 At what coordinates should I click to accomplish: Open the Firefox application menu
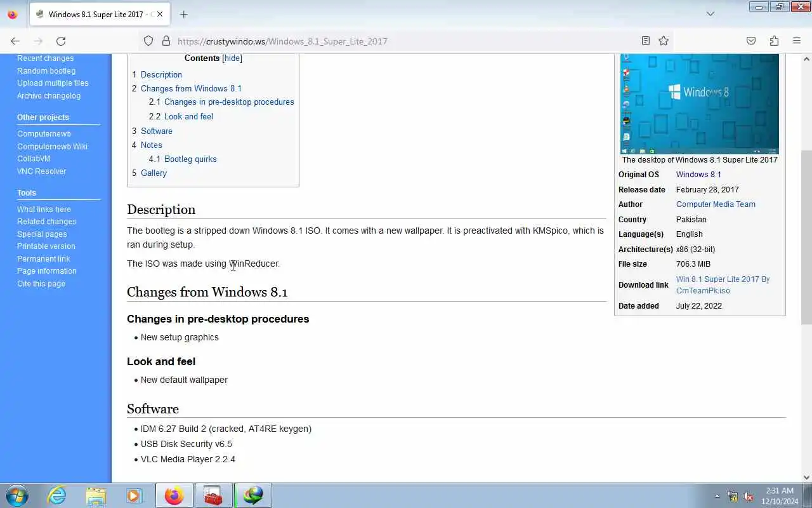click(x=797, y=41)
